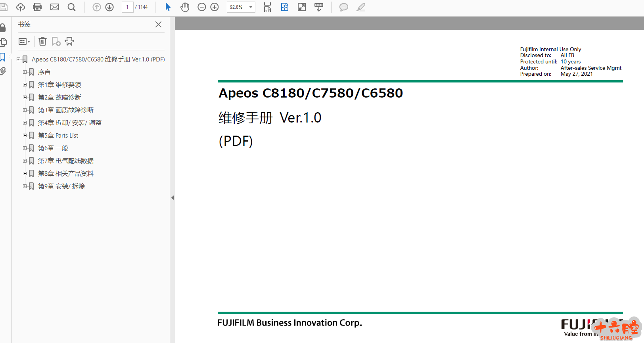Click the Print icon in toolbar
The width and height of the screenshot is (644, 343).
click(37, 7)
